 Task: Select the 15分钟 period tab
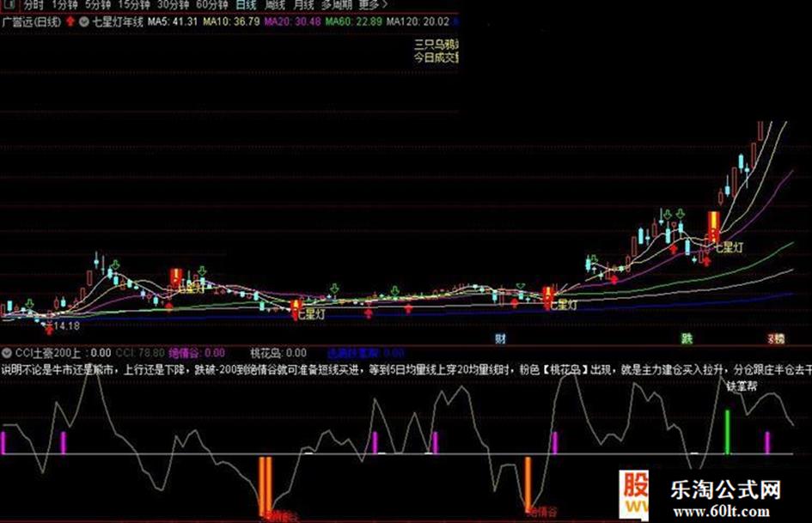click(x=134, y=4)
